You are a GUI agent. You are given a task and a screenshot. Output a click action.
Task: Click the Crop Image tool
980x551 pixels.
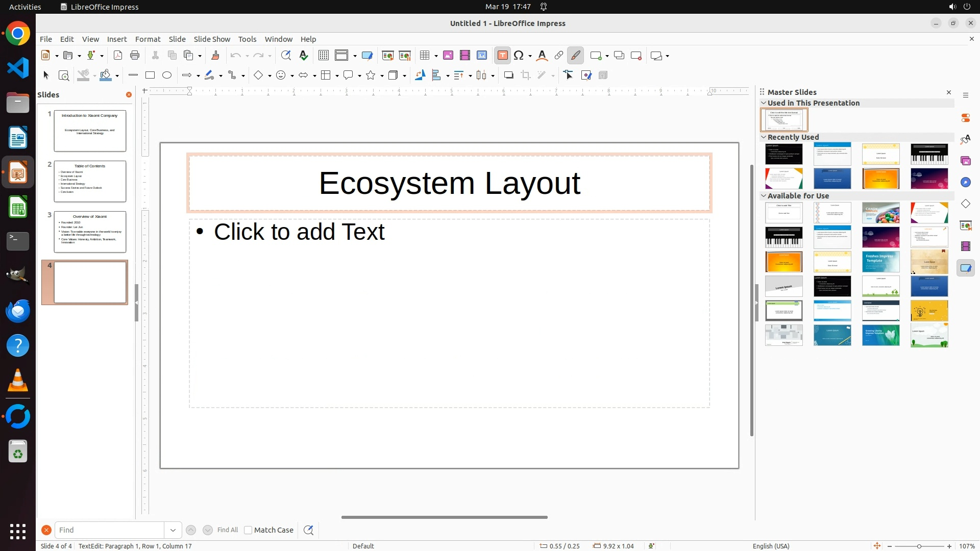[526, 76]
